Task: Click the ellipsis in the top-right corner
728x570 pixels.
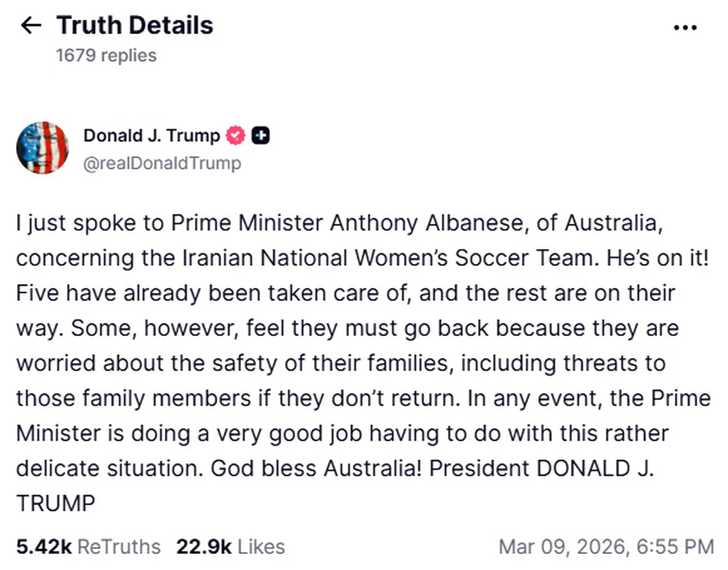Action: click(x=685, y=27)
